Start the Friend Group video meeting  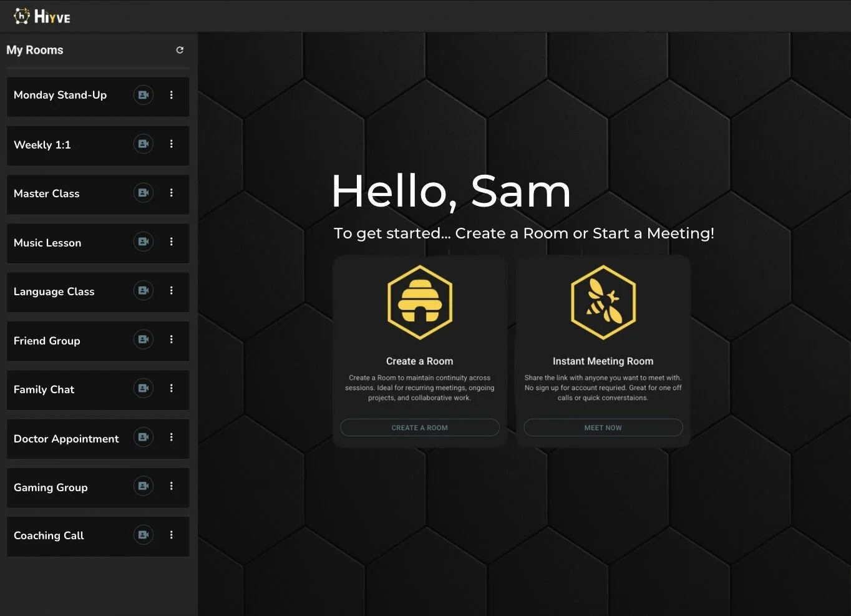coord(143,340)
